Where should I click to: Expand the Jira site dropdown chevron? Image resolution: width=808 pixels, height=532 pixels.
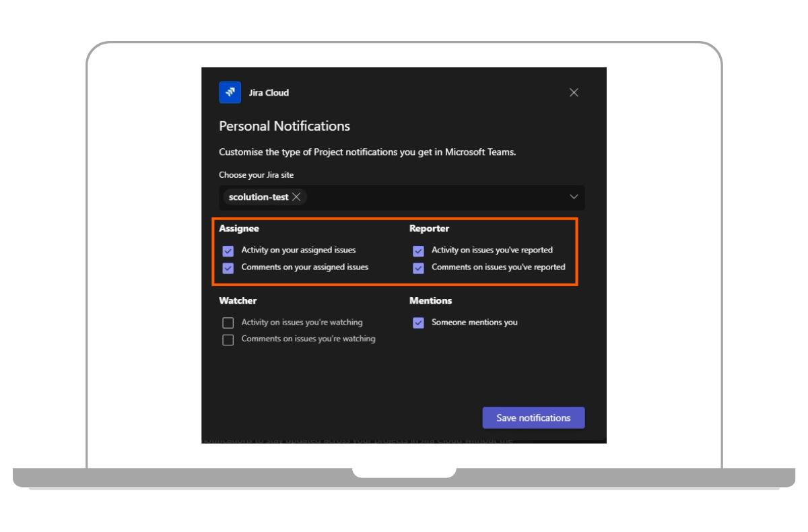[x=574, y=197]
